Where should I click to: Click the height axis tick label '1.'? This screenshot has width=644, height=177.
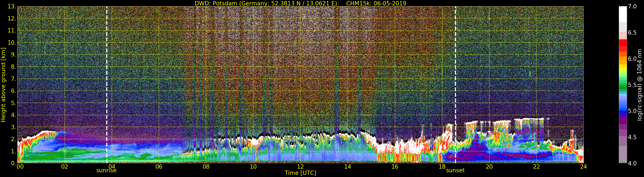pyautogui.click(x=14, y=151)
